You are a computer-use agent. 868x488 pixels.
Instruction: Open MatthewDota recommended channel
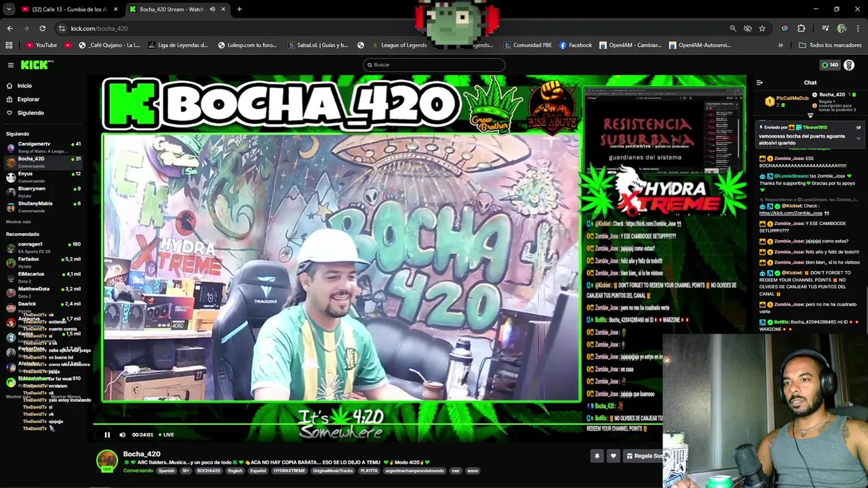(42, 291)
